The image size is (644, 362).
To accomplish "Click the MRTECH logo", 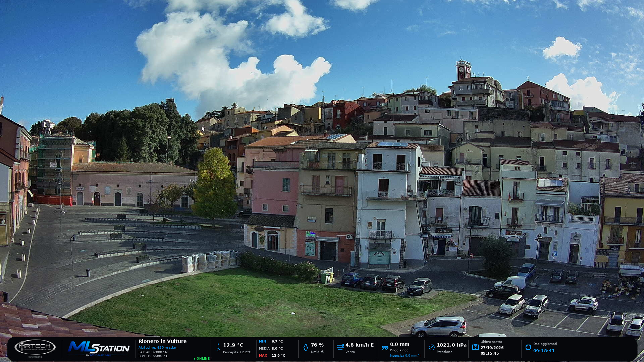I will [35, 347].
